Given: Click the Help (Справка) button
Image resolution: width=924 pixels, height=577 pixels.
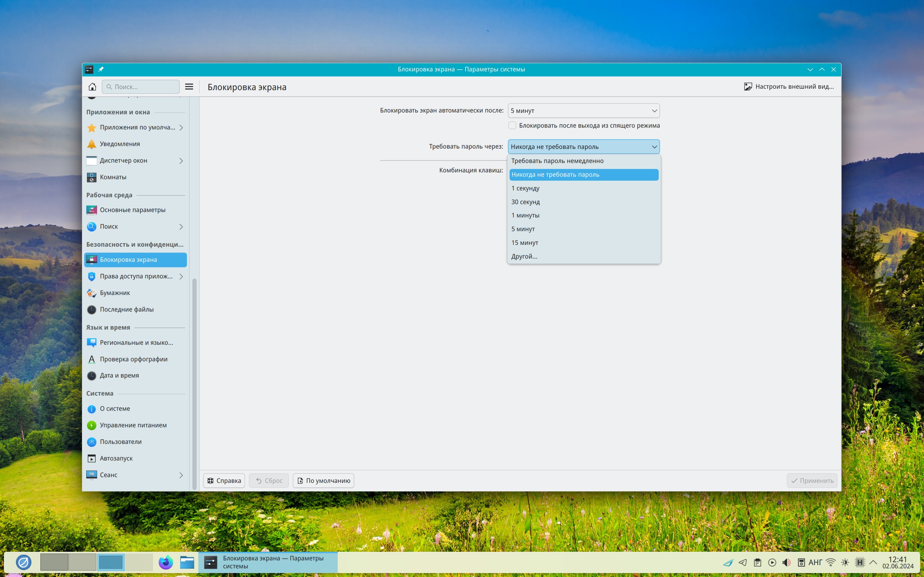Looking at the screenshot, I should click(224, 480).
